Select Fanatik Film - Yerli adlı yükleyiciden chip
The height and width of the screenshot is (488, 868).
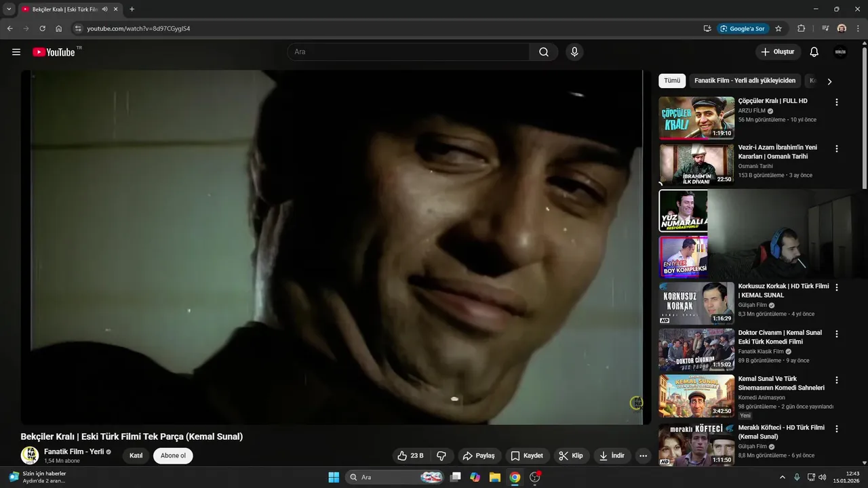(745, 81)
